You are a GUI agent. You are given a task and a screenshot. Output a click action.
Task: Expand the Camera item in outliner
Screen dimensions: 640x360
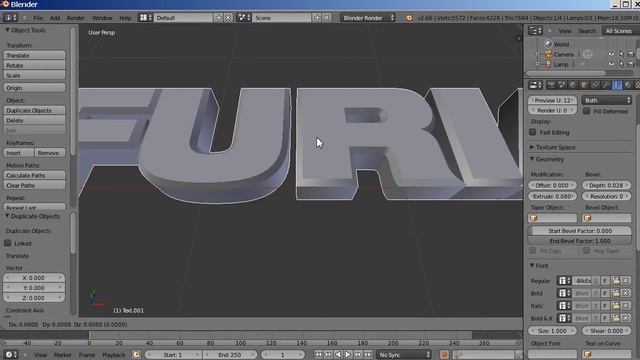click(538, 54)
